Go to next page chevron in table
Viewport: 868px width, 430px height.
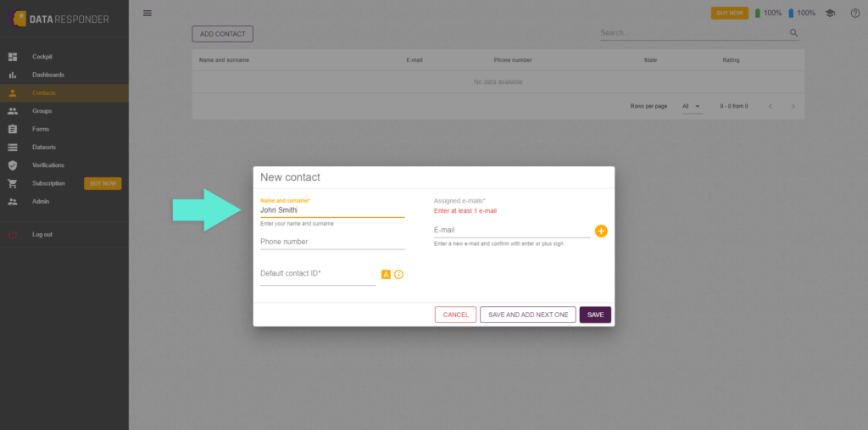click(x=793, y=106)
